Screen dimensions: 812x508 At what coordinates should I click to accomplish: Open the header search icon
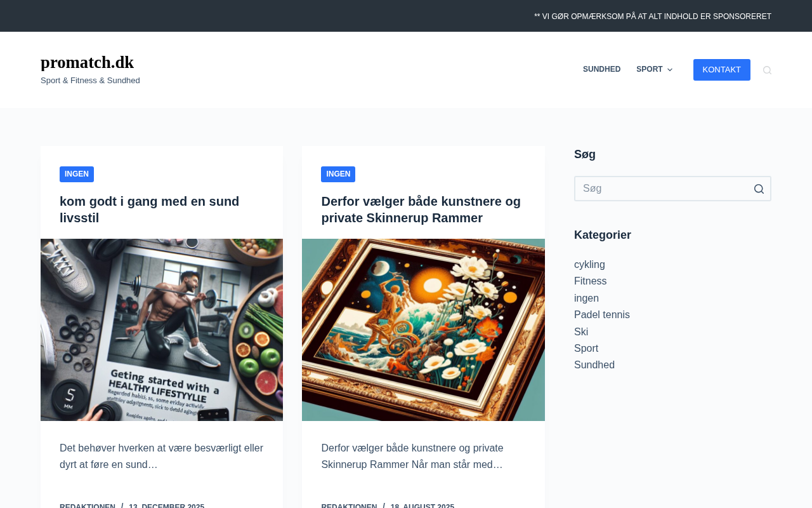(x=767, y=70)
